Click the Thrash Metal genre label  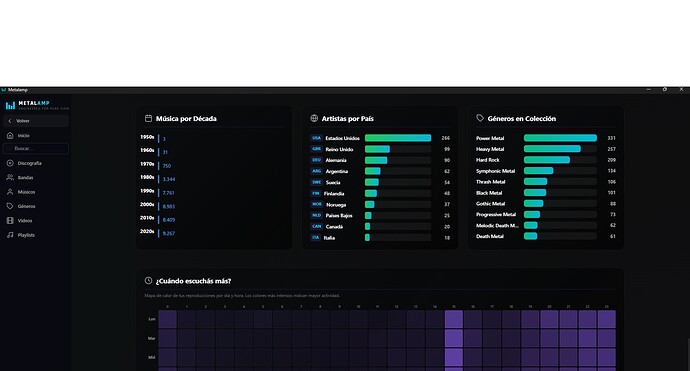pyautogui.click(x=491, y=182)
